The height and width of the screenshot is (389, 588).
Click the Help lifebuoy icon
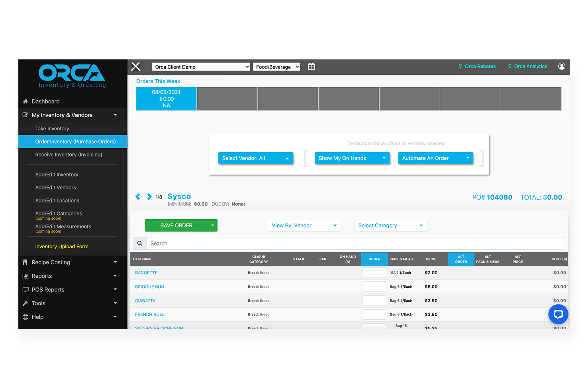(25, 317)
